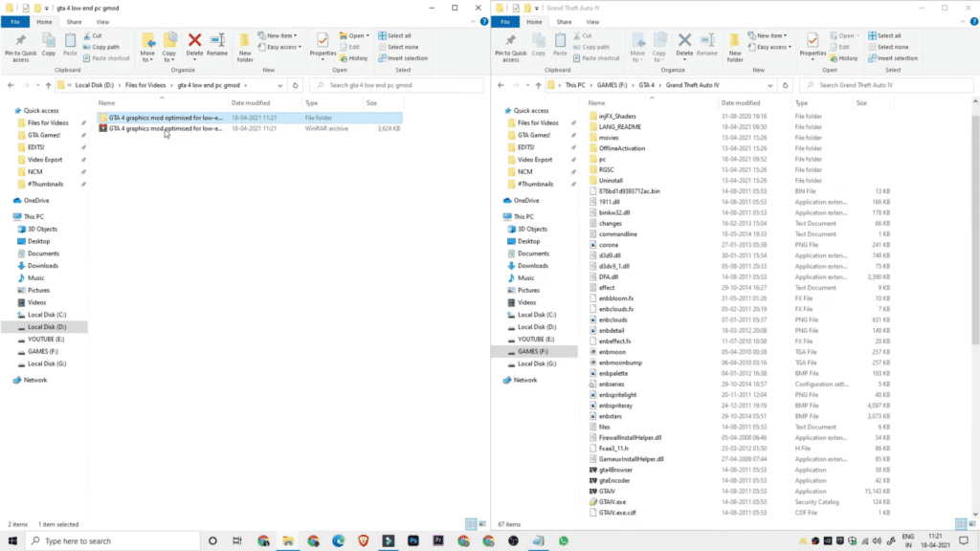
Task: Click Rename icon in left Explorer window ribbon
Action: point(217,44)
